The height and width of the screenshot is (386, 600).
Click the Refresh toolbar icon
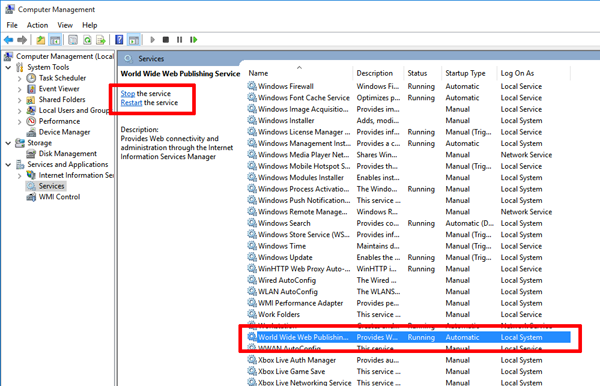tap(87, 40)
